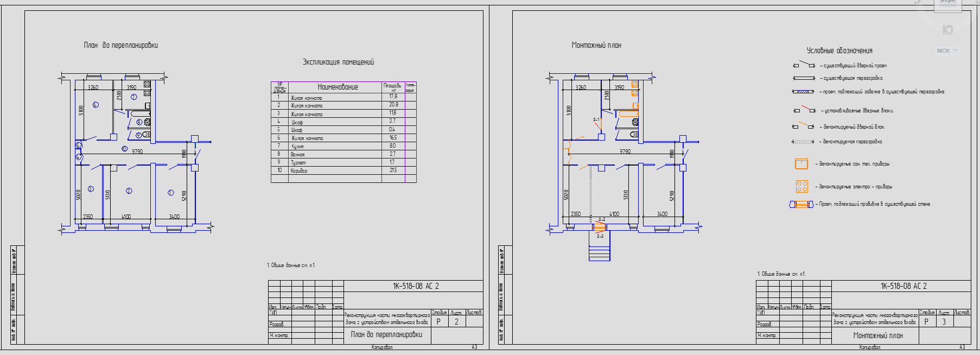Select the 'Кухня' table row
980x355 pixels.
click(x=343, y=147)
